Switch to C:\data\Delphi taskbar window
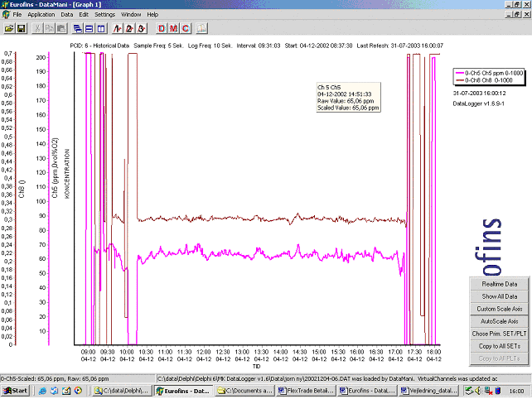 point(122,391)
